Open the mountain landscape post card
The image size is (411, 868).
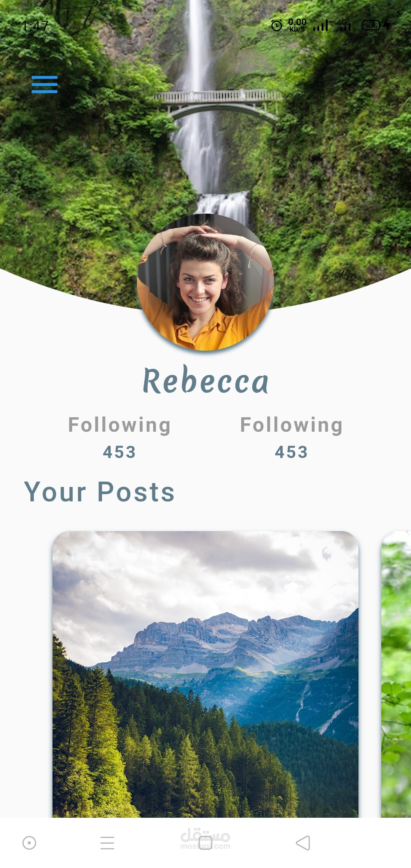[x=205, y=674]
